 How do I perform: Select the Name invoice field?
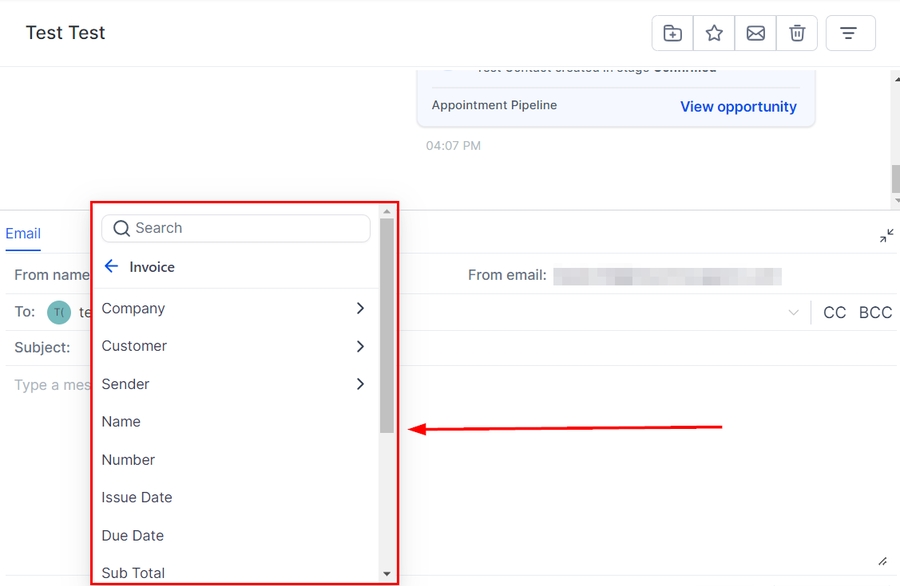pyautogui.click(x=121, y=422)
